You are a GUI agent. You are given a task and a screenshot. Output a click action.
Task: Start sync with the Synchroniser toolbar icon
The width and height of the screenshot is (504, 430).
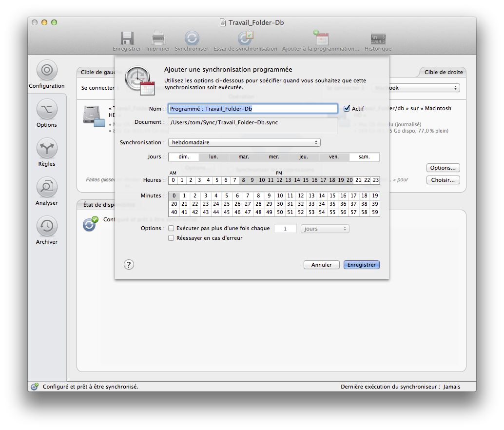tap(192, 38)
